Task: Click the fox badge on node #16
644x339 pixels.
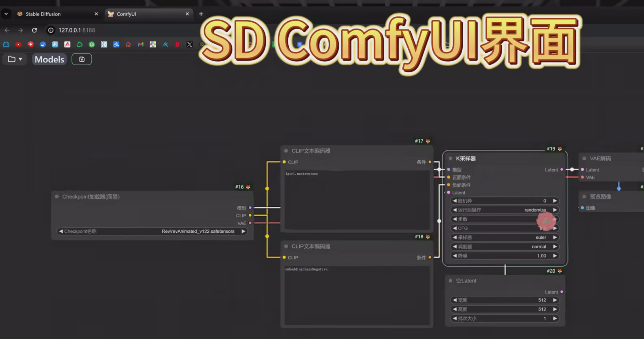Action: 248,187
